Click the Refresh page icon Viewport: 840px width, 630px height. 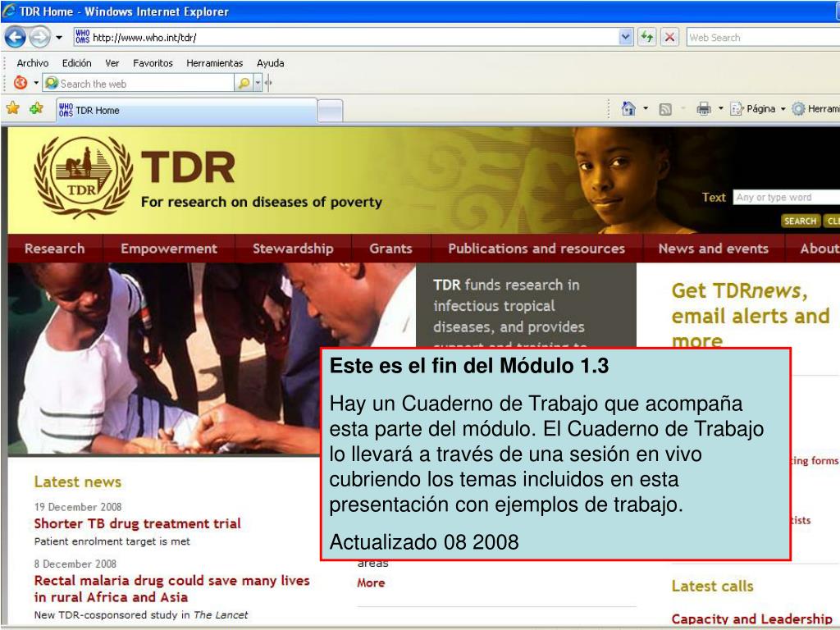coord(647,38)
